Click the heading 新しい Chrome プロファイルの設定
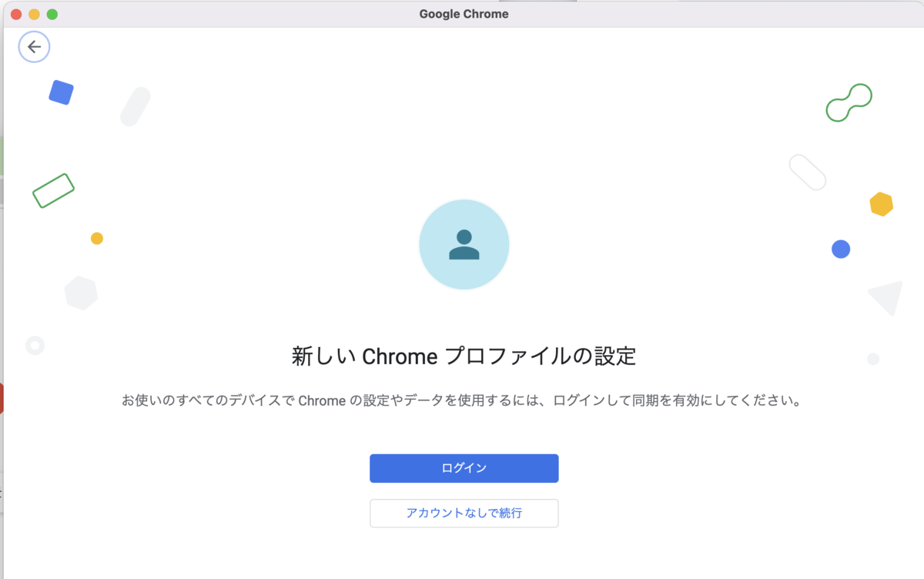The image size is (924, 579). point(464,356)
